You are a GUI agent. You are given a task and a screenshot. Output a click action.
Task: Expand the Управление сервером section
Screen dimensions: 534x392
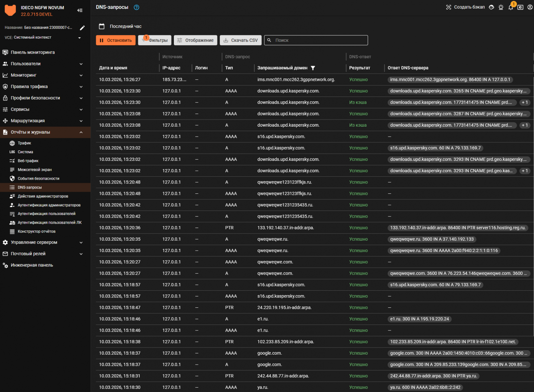coord(81,243)
